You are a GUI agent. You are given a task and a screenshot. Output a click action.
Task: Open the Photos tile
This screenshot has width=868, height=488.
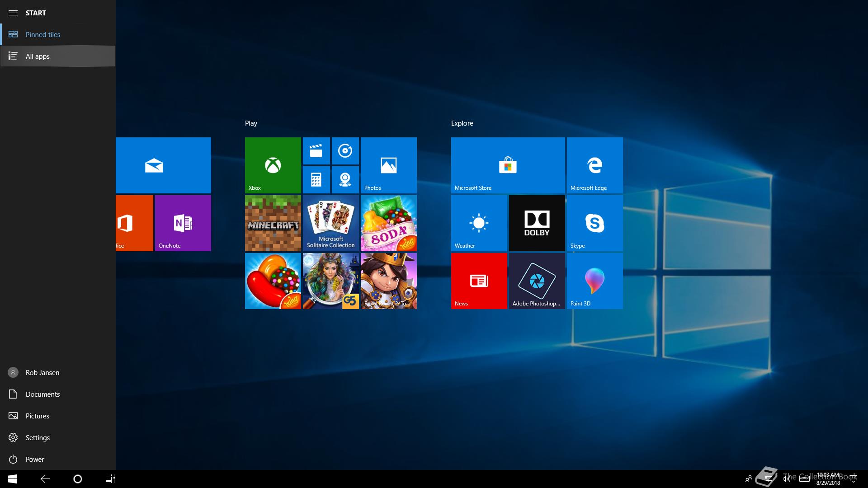pyautogui.click(x=389, y=165)
